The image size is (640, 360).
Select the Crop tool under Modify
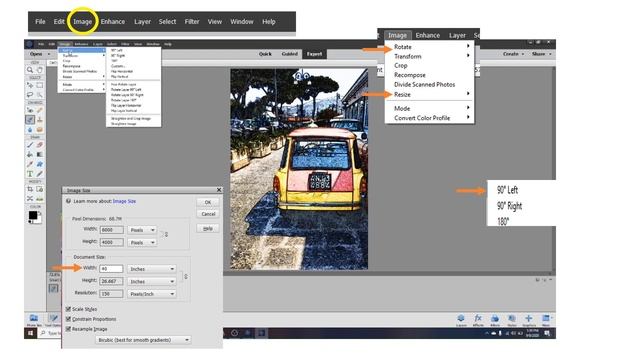point(30,189)
